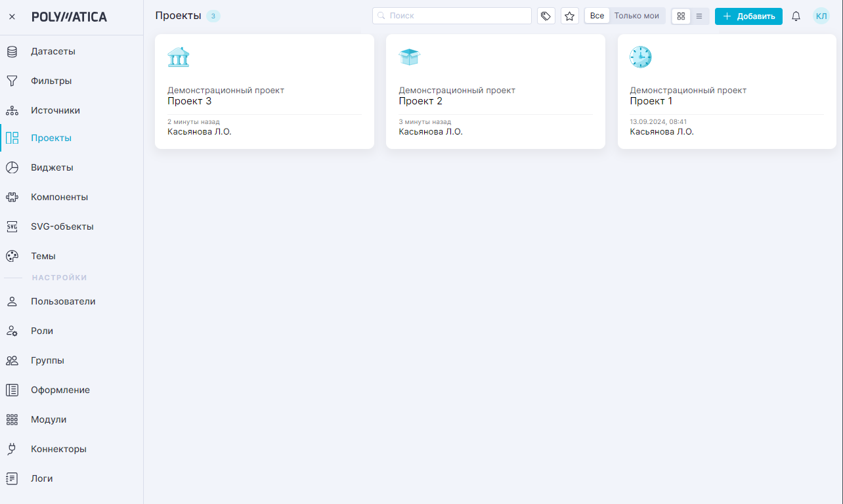Click the Filters funnel icon
The image size is (843, 504).
12,81
